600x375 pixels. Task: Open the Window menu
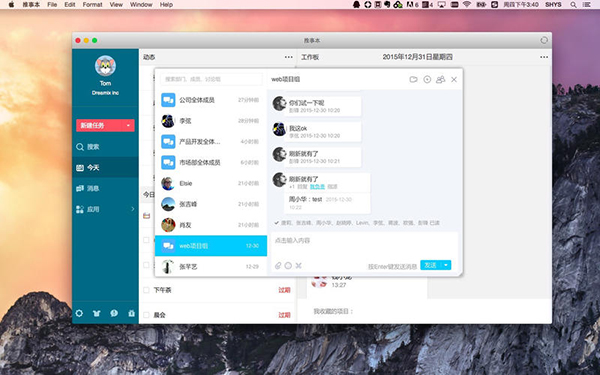click(x=141, y=5)
